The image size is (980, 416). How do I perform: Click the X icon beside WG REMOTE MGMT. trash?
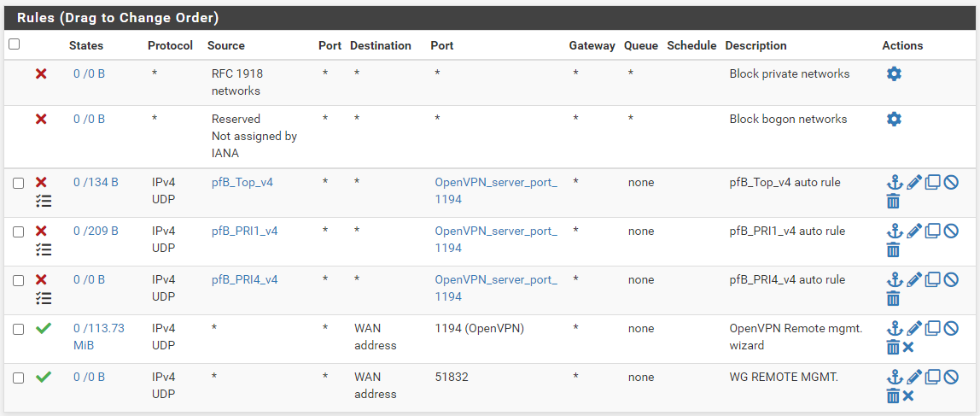[x=908, y=395]
